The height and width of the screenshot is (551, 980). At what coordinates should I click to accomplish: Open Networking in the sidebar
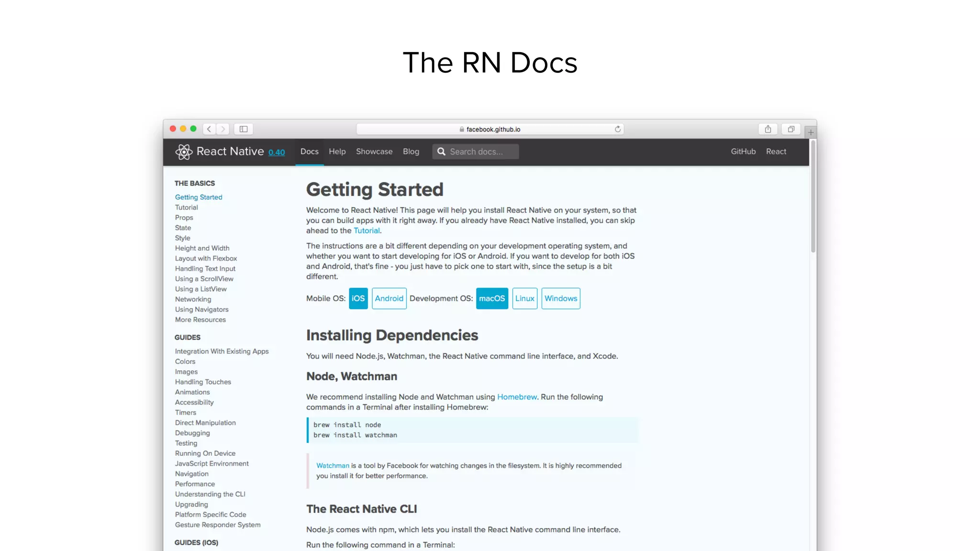click(193, 299)
